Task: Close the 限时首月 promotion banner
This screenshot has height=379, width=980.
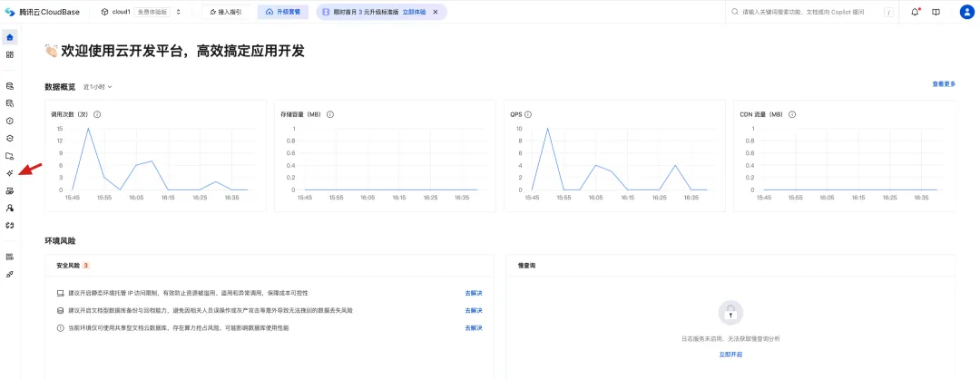Action: pos(436,12)
